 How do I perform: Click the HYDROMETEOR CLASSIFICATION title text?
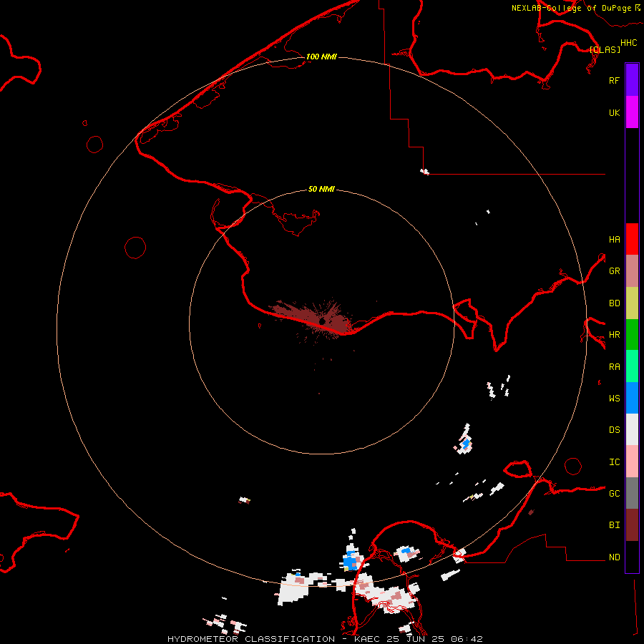(251, 639)
